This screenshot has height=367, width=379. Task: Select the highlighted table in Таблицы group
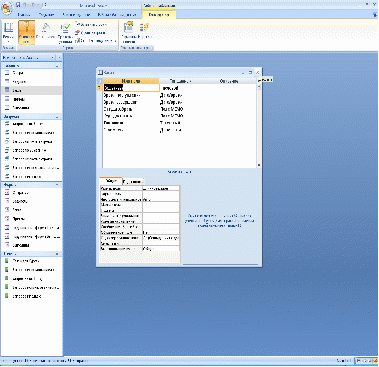point(31,90)
